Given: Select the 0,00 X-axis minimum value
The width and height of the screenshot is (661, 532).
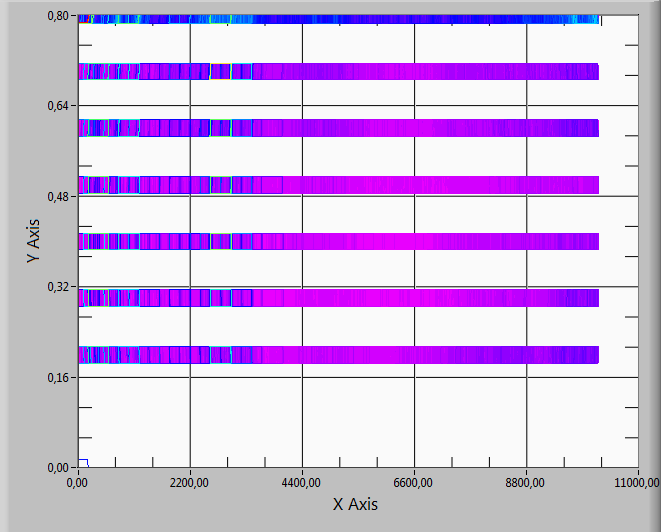Looking at the screenshot, I should 78,482.
